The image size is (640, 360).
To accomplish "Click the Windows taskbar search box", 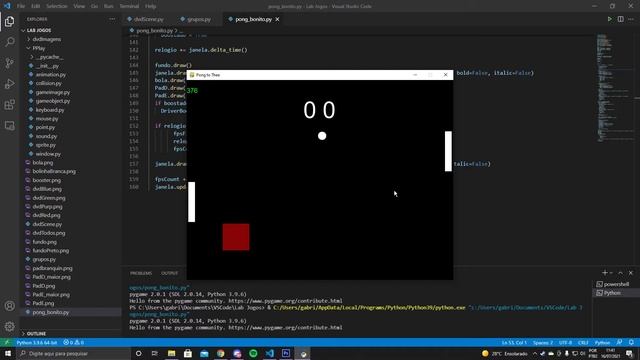I will 73,353.
